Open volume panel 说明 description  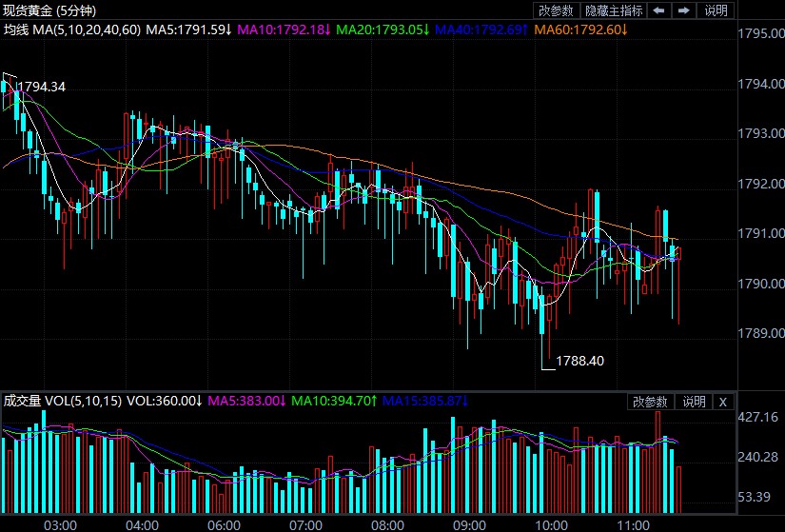(x=694, y=402)
